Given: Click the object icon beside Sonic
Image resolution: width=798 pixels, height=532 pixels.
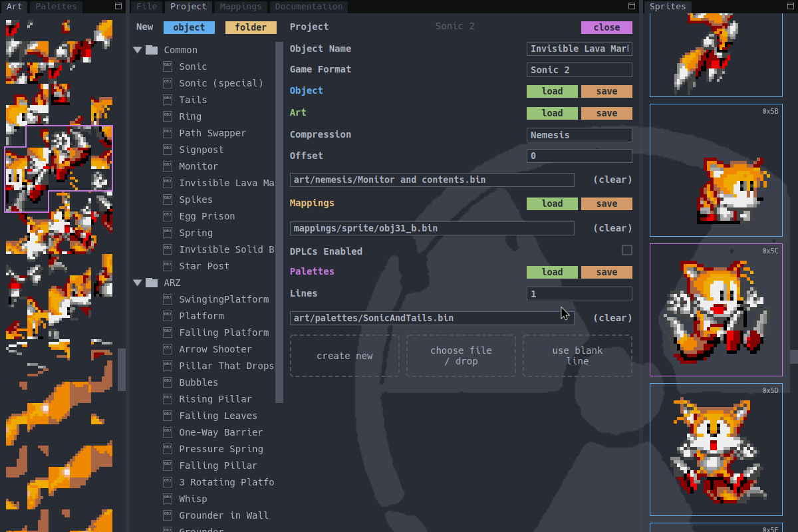Looking at the screenshot, I should click(x=167, y=66).
